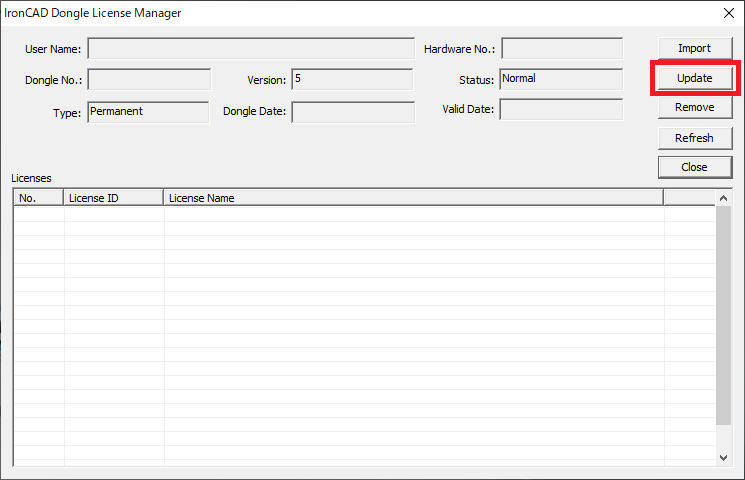
Task: Sort by the License Name column header
Action: click(x=413, y=198)
